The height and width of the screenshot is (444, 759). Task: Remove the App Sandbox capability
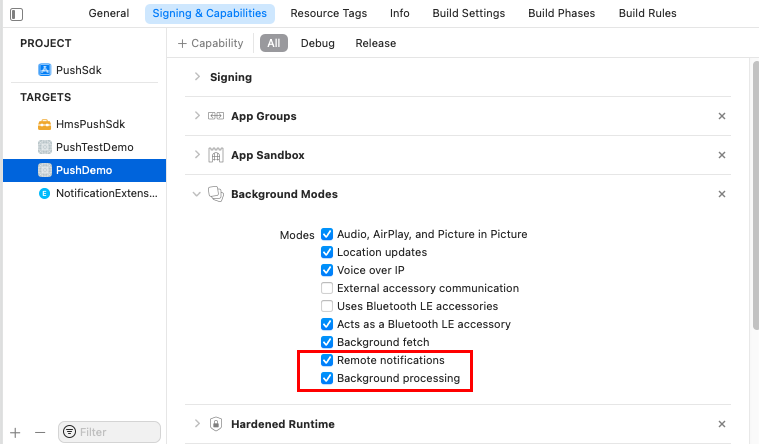click(x=722, y=155)
